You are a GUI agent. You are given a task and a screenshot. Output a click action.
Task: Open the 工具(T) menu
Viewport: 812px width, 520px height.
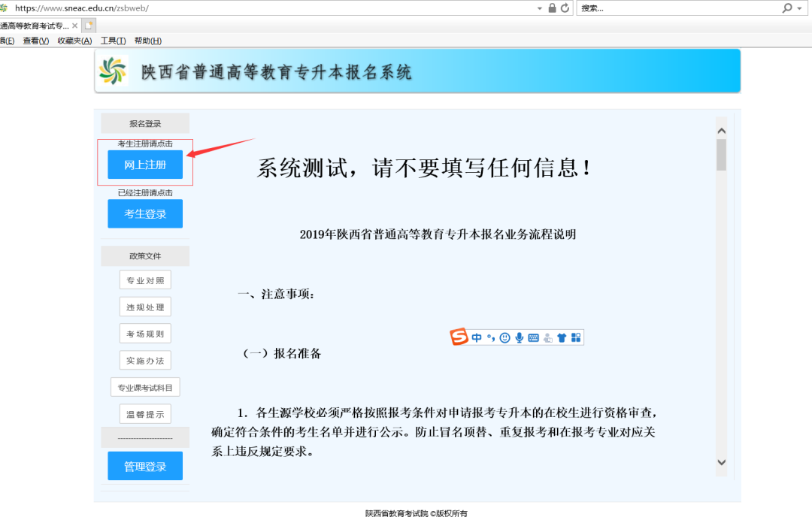coord(113,41)
